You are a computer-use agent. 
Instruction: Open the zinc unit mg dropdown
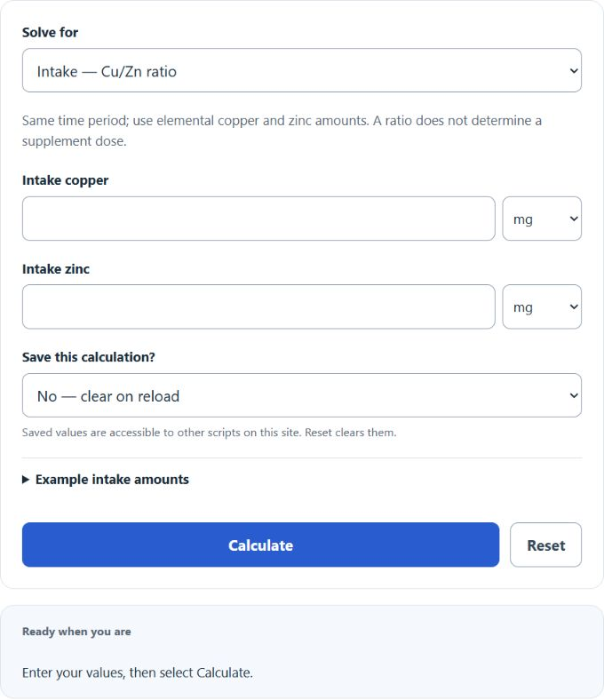[x=542, y=306]
